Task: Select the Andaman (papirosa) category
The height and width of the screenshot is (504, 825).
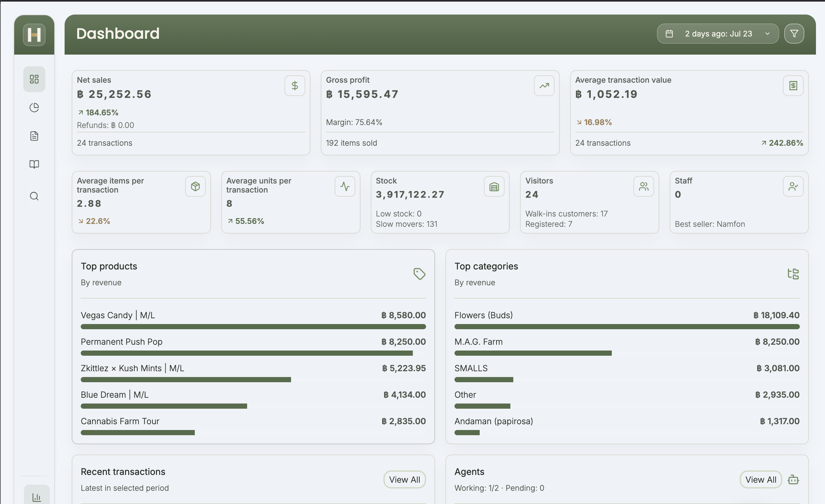Action: point(627,425)
